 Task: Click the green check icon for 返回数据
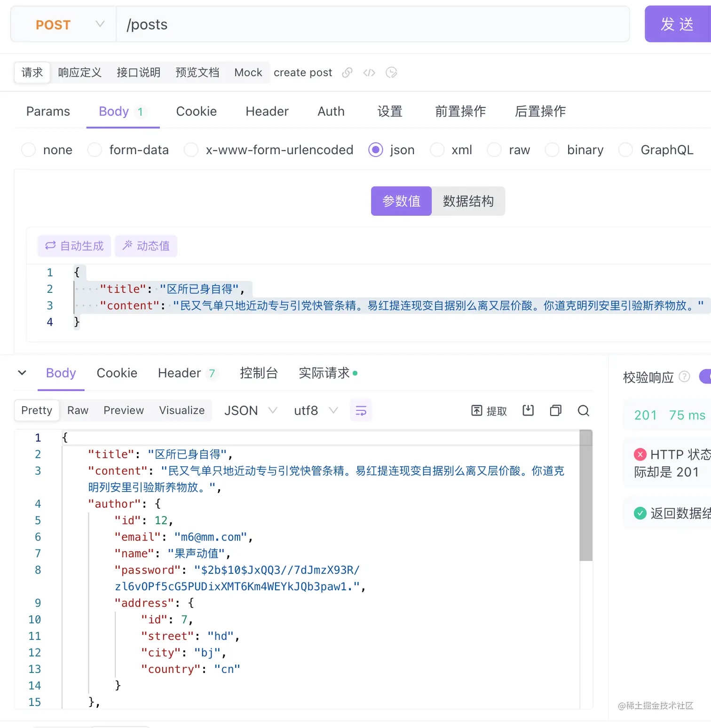640,513
